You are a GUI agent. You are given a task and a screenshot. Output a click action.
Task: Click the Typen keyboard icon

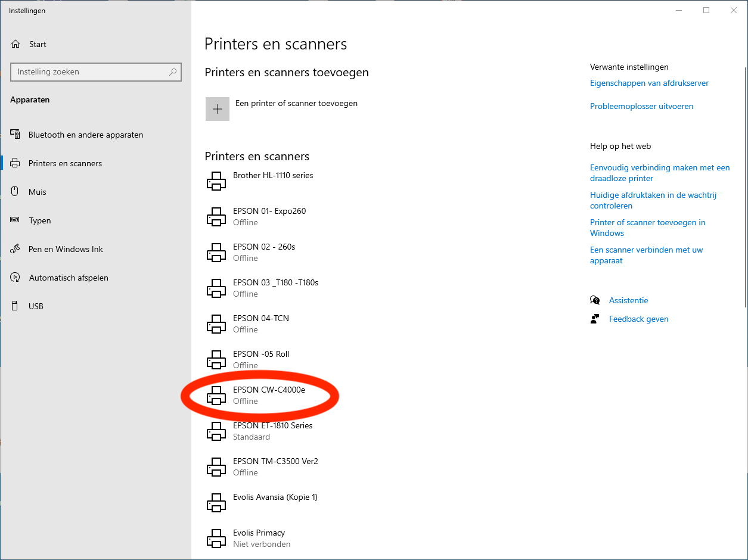pyautogui.click(x=15, y=220)
